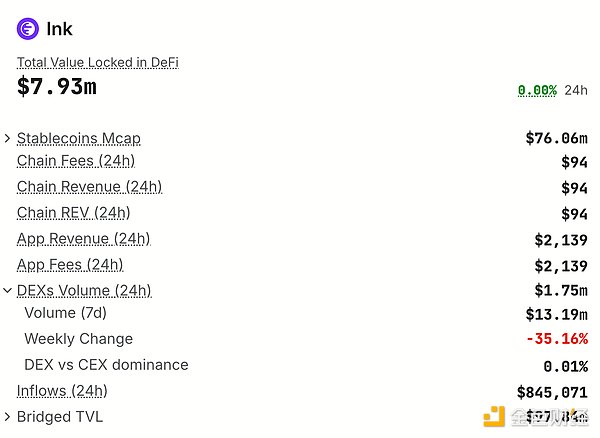Collapse the DEXs Volume (24h) chevron
600x438 pixels.
8,291
